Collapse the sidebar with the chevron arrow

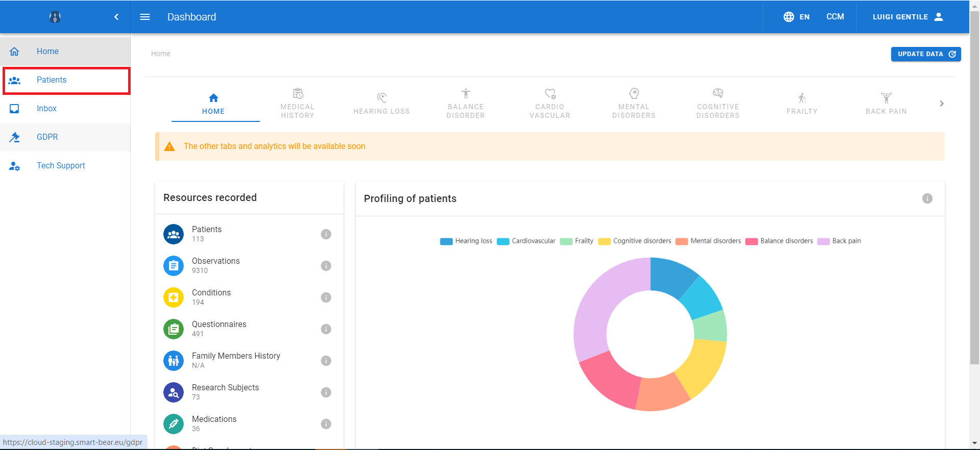116,17
